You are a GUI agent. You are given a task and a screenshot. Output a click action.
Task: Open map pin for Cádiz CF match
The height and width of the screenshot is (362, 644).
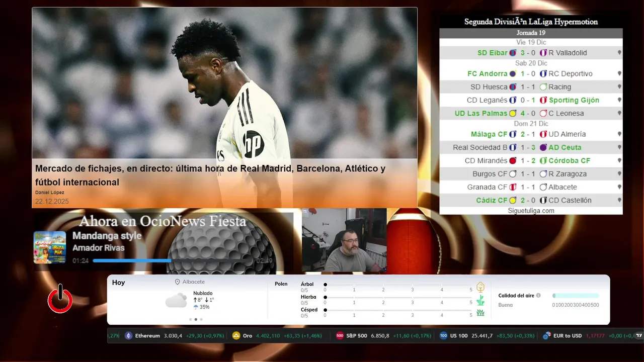(x=619, y=200)
